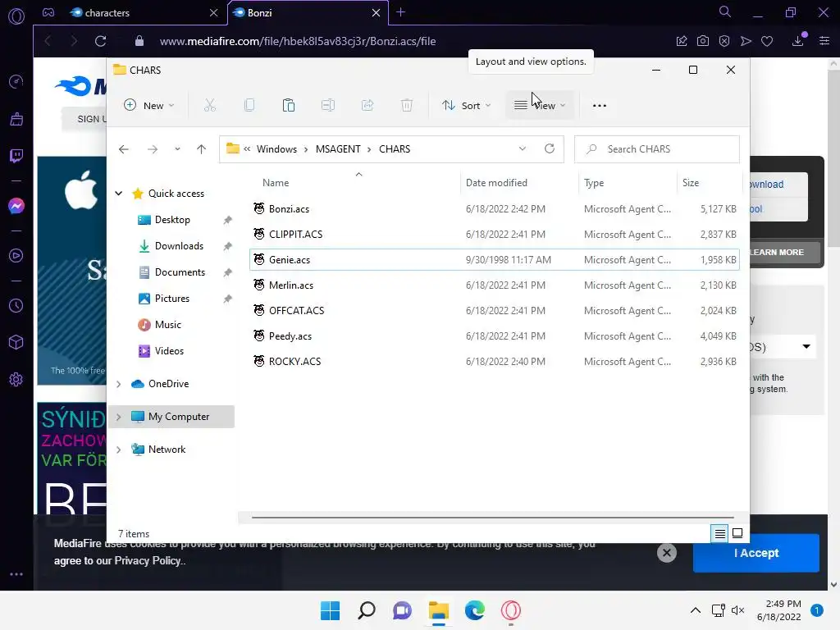Viewport: 840px width, 630px height.
Task: Select Peedy.acs file
Action: pyautogui.click(x=495, y=336)
